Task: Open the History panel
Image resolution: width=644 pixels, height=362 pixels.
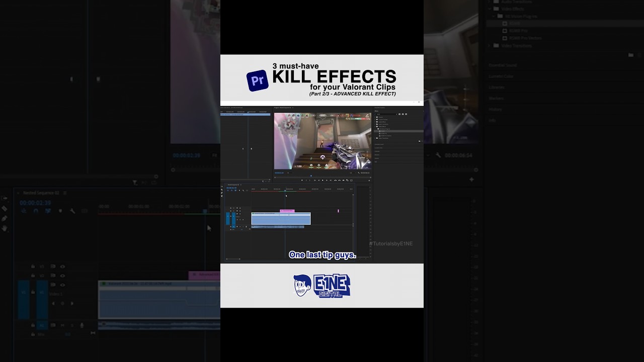Action: click(x=376, y=158)
